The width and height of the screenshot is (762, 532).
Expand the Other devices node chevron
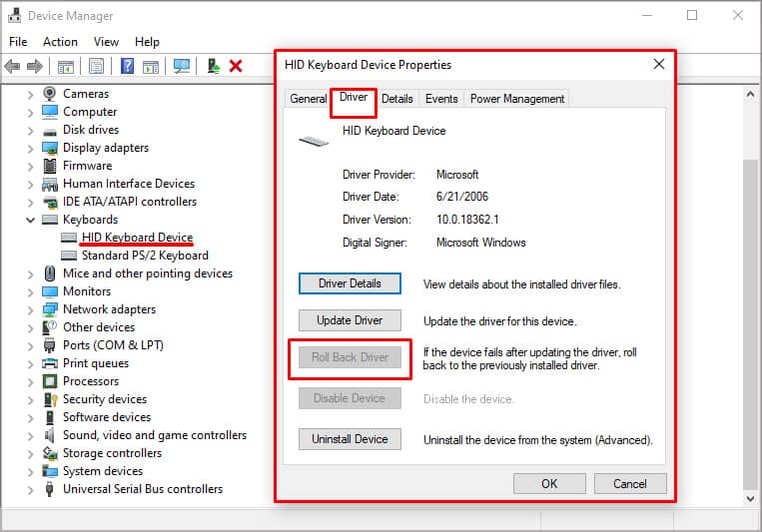coord(30,328)
